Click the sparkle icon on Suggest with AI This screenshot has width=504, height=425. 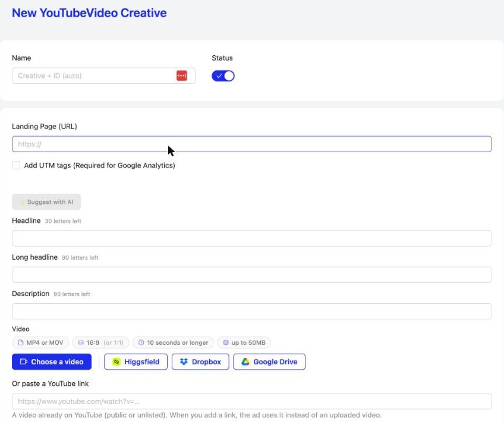pos(22,202)
